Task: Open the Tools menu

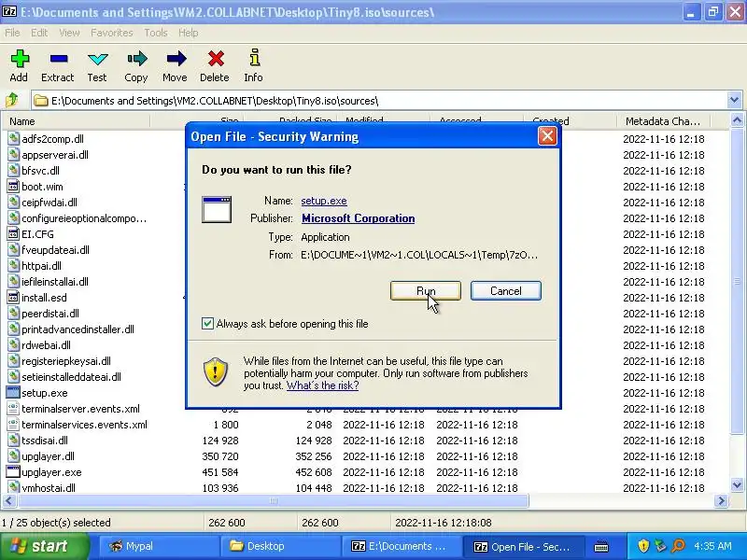Action: 156,33
